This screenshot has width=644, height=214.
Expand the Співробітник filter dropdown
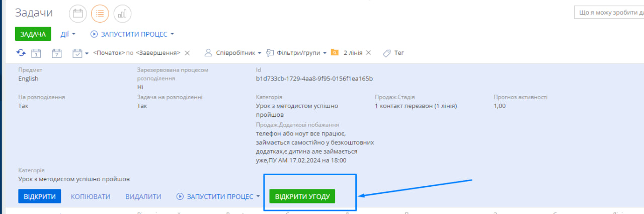pyautogui.click(x=233, y=53)
